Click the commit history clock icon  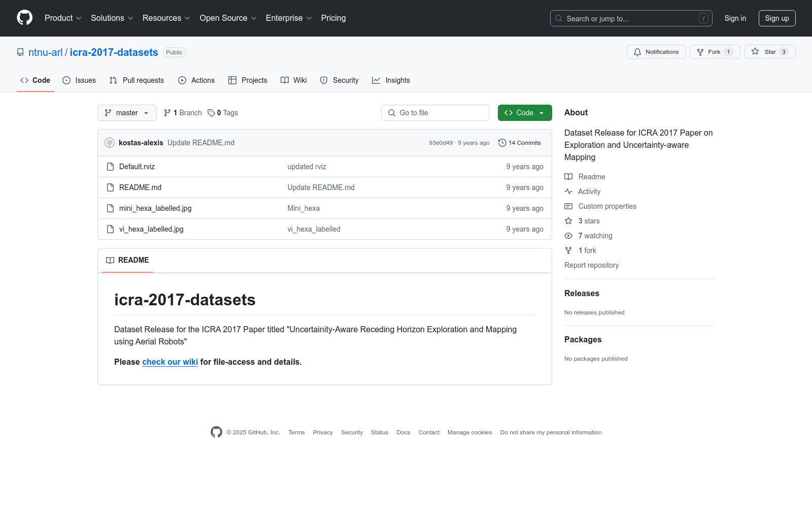point(502,143)
